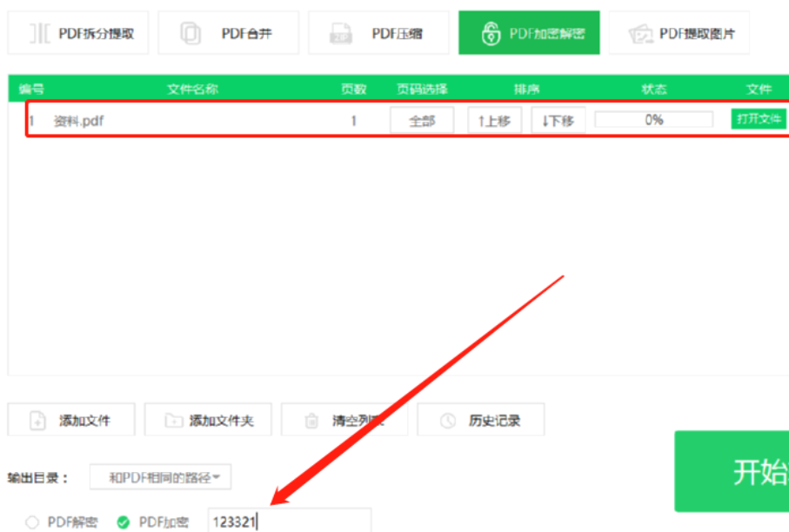789x532 pixels.
Task: Click the 排序 column header
Action: tap(526, 89)
